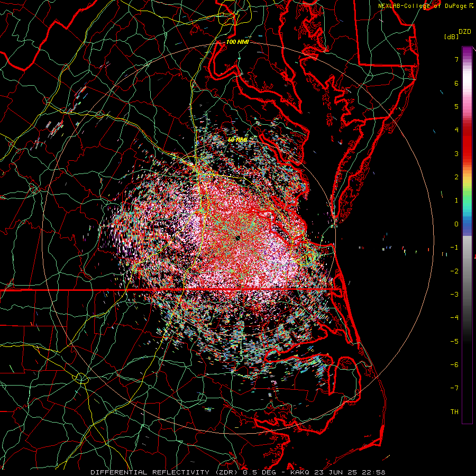
Task: Click the color scale value 2
Action: (456, 177)
